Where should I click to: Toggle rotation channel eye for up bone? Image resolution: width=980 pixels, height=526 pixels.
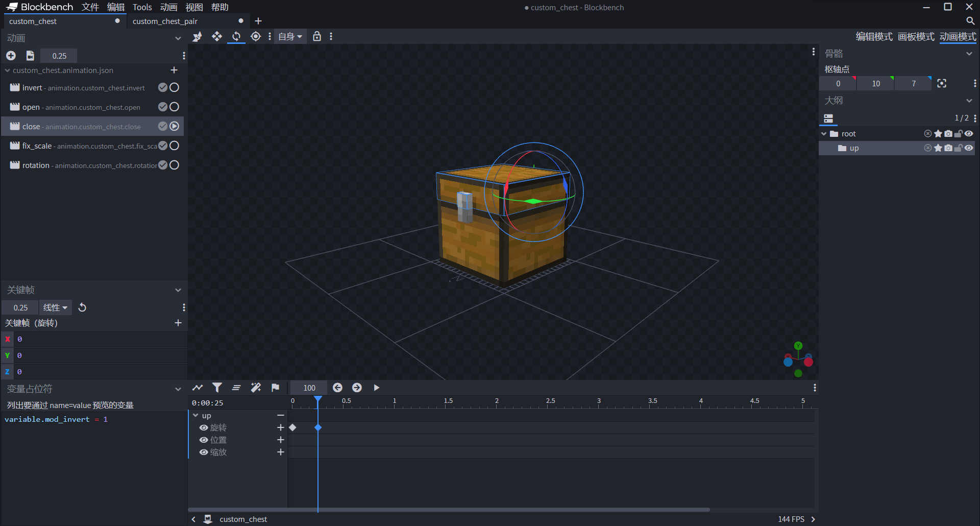pyautogui.click(x=204, y=427)
